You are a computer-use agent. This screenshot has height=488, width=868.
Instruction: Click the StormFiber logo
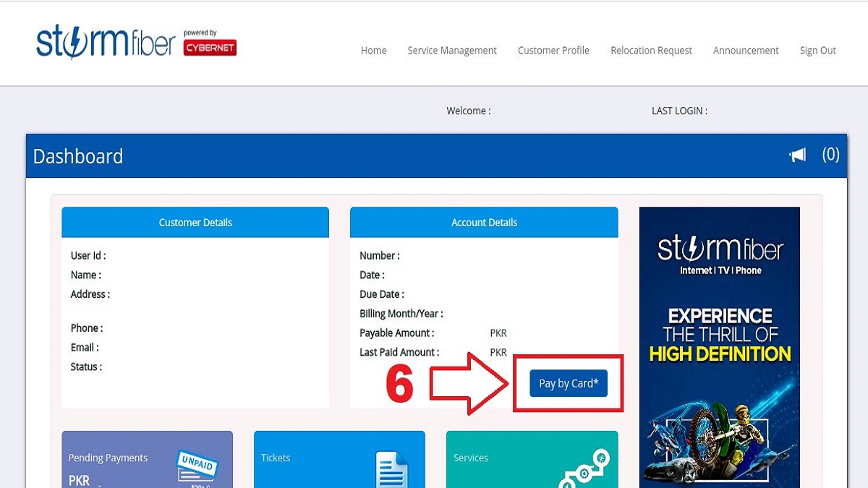click(x=106, y=43)
